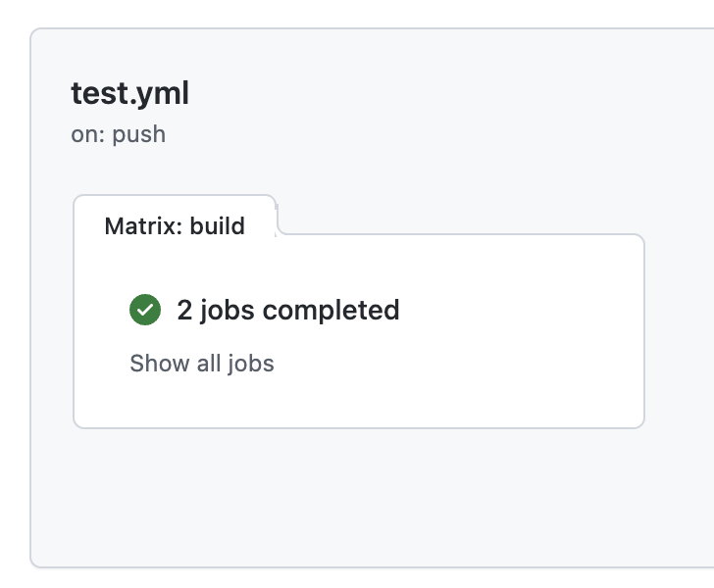Expand the matrix jobs via Show all jobs
This screenshot has height=588, width=714.
pyautogui.click(x=202, y=364)
